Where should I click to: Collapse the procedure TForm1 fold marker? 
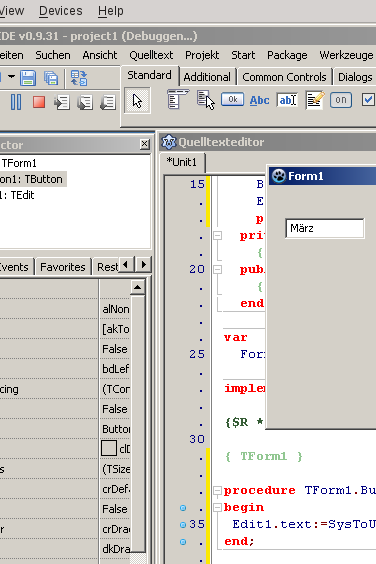tap(217, 491)
